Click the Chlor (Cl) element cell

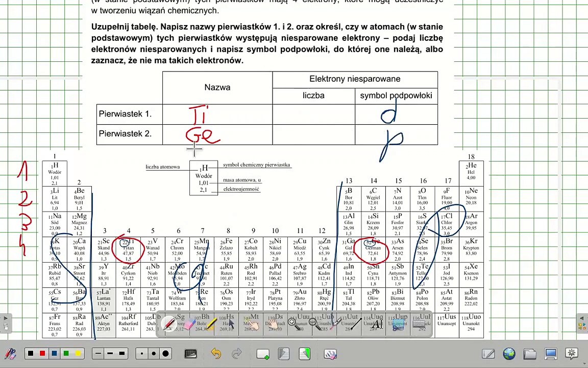447,224
